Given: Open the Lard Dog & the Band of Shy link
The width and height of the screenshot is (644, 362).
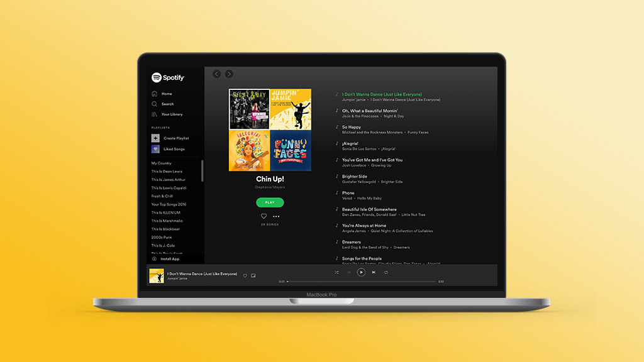Looking at the screenshot, I should 365,248.
